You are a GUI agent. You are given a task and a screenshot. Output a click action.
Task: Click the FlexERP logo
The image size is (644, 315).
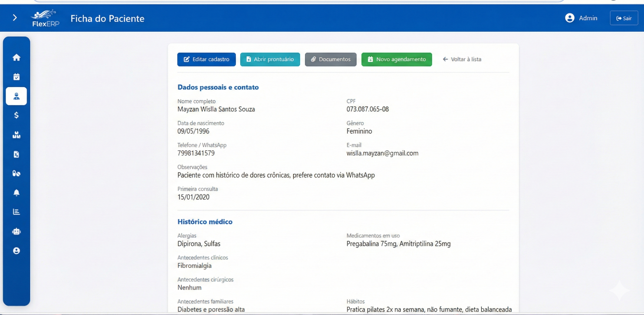pyautogui.click(x=45, y=18)
